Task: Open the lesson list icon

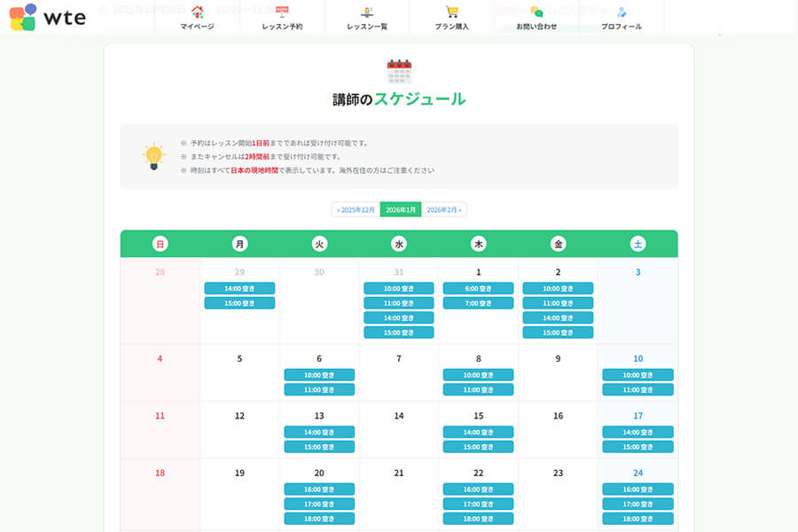Action: (367, 12)
